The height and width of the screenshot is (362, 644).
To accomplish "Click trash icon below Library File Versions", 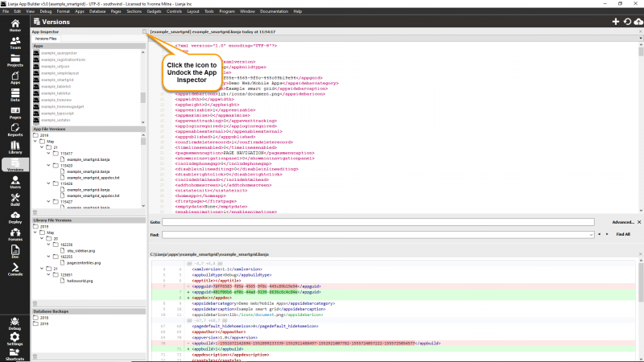I will 35,304.
